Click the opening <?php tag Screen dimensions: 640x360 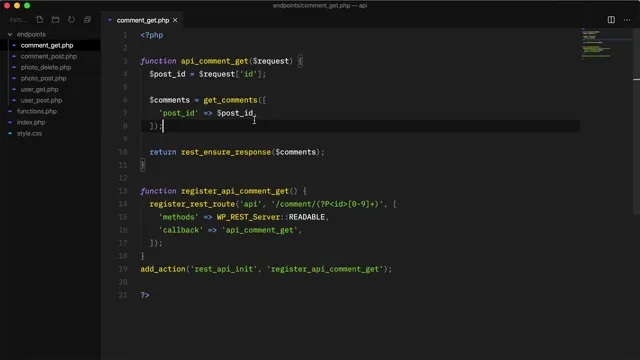152,35
